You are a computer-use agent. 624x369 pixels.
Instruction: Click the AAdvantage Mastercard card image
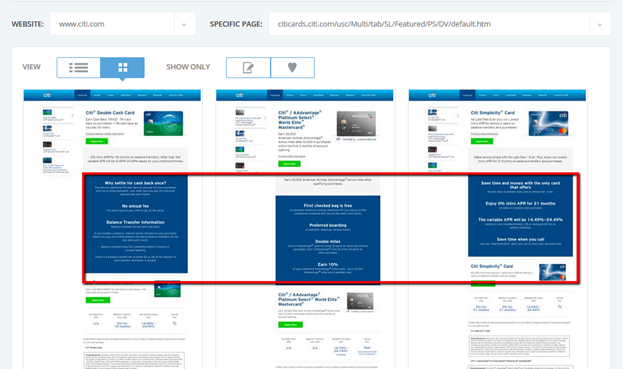click(x=356, y=124)
